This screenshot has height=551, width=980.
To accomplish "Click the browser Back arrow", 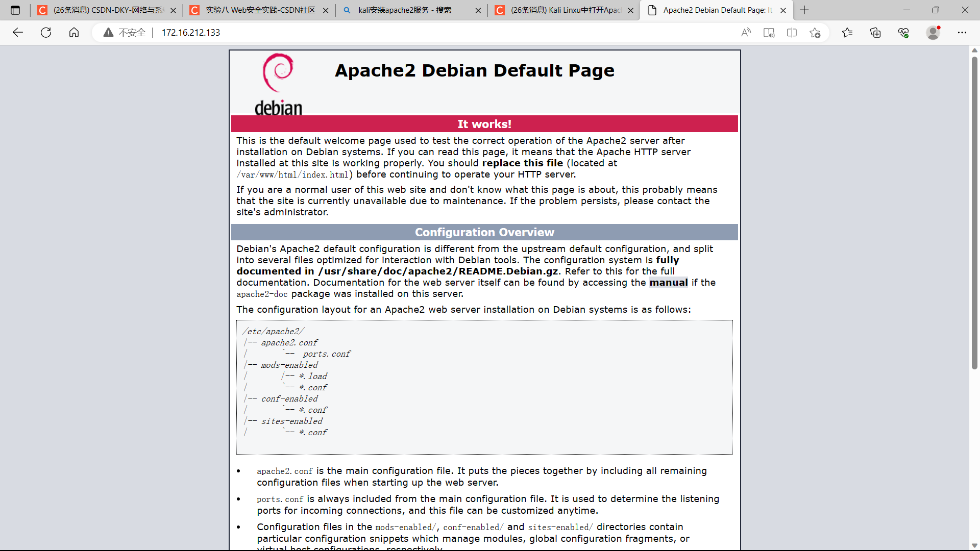I will tap(18, 33).
